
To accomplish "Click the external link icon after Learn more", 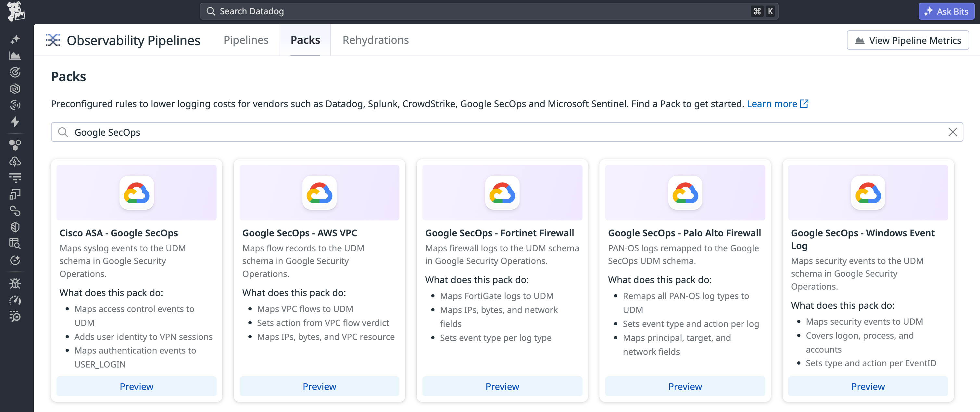I will [804, 104].
